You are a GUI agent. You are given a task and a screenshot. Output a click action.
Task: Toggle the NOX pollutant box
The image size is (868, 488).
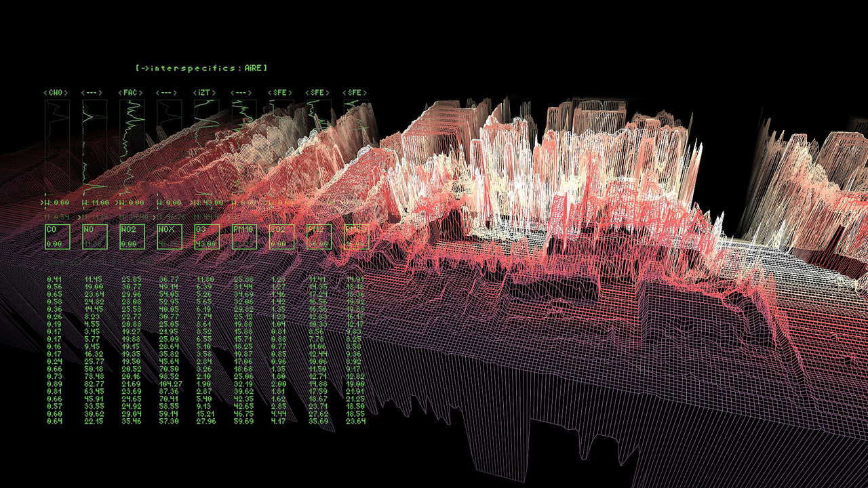170,237
